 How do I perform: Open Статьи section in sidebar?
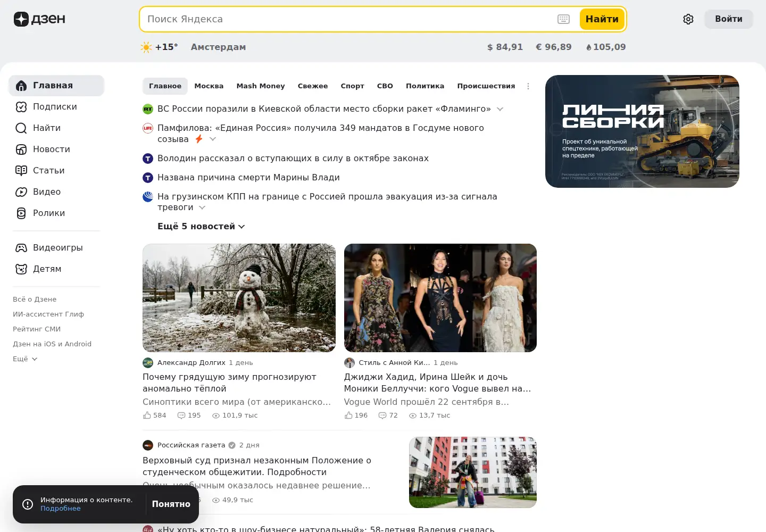pos(56,171)
